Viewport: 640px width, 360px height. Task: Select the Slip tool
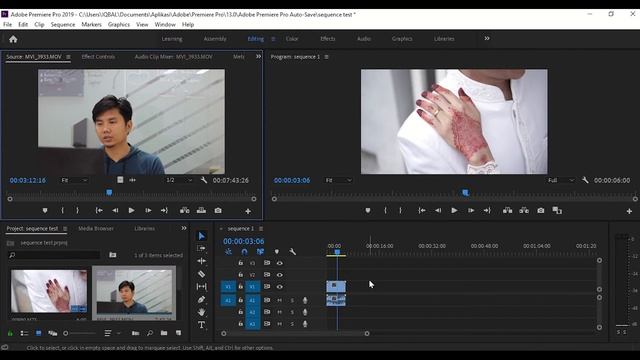(x=201, y=287)
